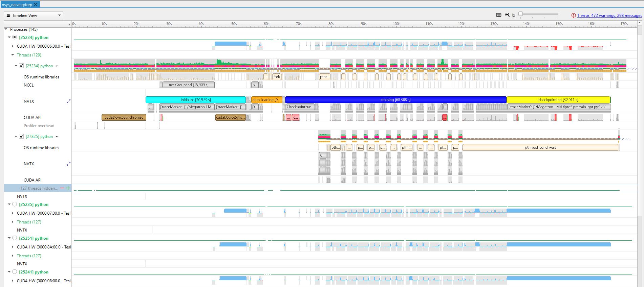Select the [25241] python process radio button
644x287 pixels.
pos(15,272)
